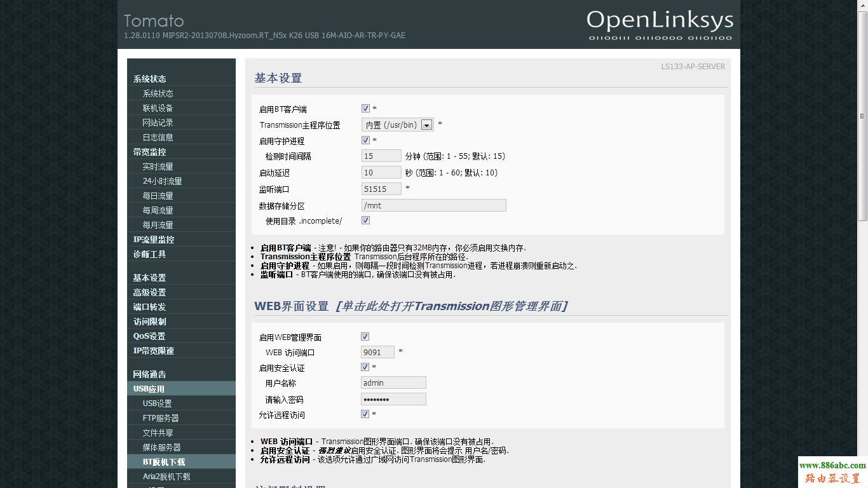
Task: Disable the 启用WEB管理界面 checkbox
Action: [x=365, y=336]
